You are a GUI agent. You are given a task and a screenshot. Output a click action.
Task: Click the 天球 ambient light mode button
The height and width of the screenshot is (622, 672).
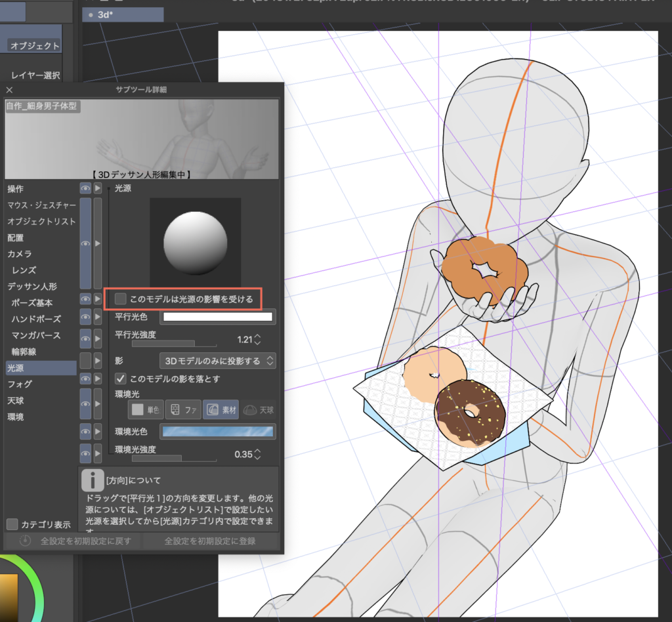coord(259,410)
